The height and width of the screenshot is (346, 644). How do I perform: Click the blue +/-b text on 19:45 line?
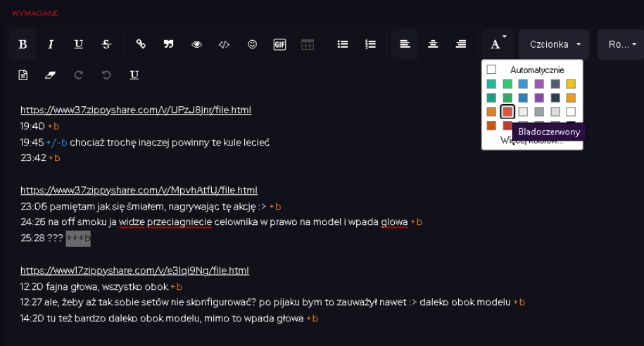pos(57,143)
